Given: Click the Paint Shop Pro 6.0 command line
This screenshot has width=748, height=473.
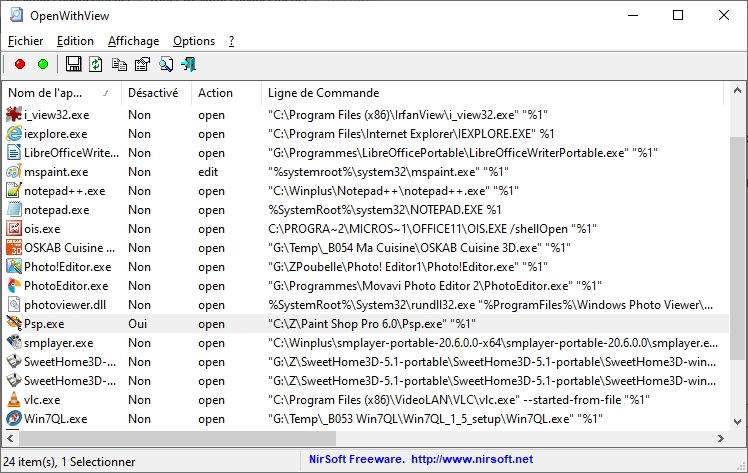Looking at the screenshot, I should (x=372, y=324).
